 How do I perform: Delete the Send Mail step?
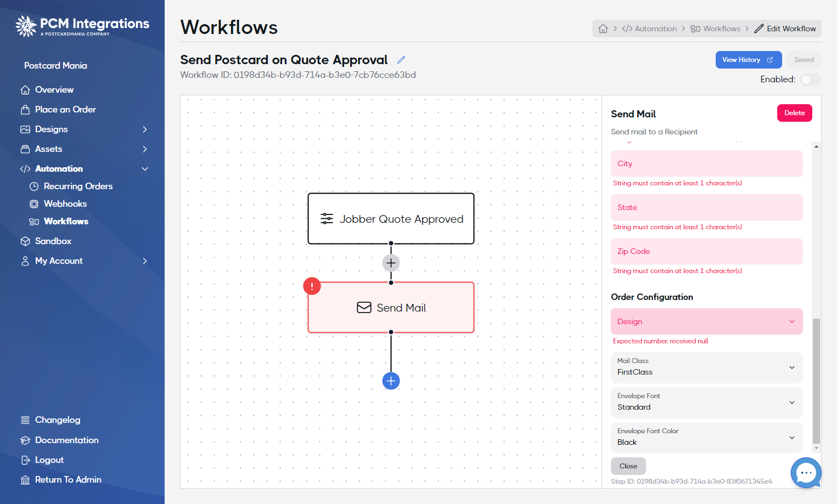click(794, 113)
